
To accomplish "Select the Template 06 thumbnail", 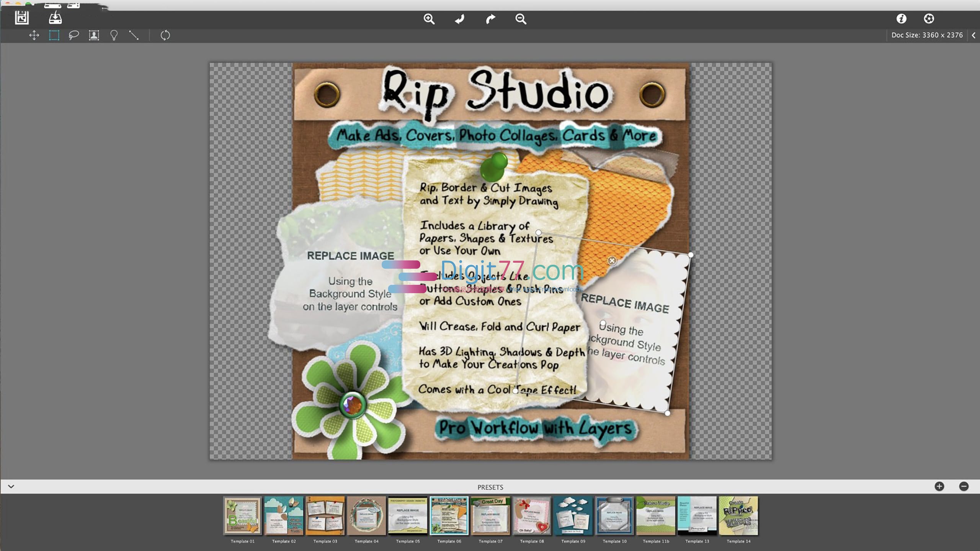I will pyautogui.click(x=449, y=516).
